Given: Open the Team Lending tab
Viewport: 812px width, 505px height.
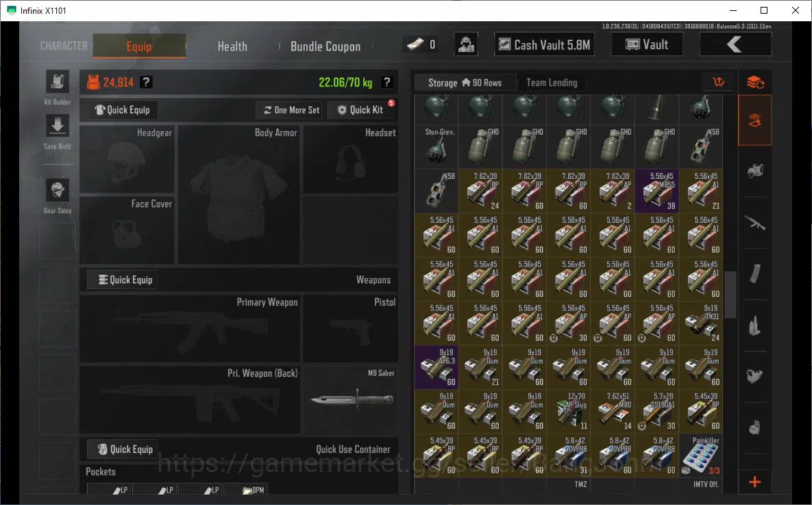Looking at the screenshot, I should pyautogui.click(x=552, y=82).
